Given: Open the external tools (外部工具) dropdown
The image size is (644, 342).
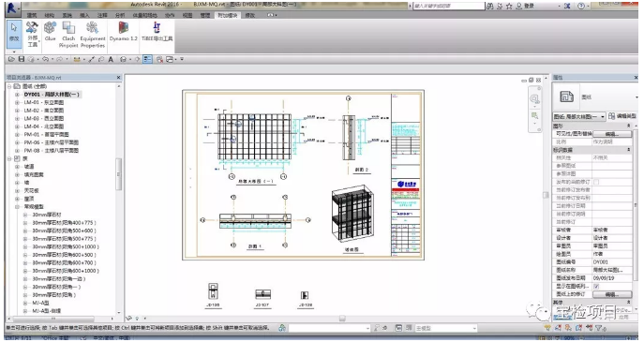Looking at the screenshot, I should pyautogui.click(x=32, y=35).
